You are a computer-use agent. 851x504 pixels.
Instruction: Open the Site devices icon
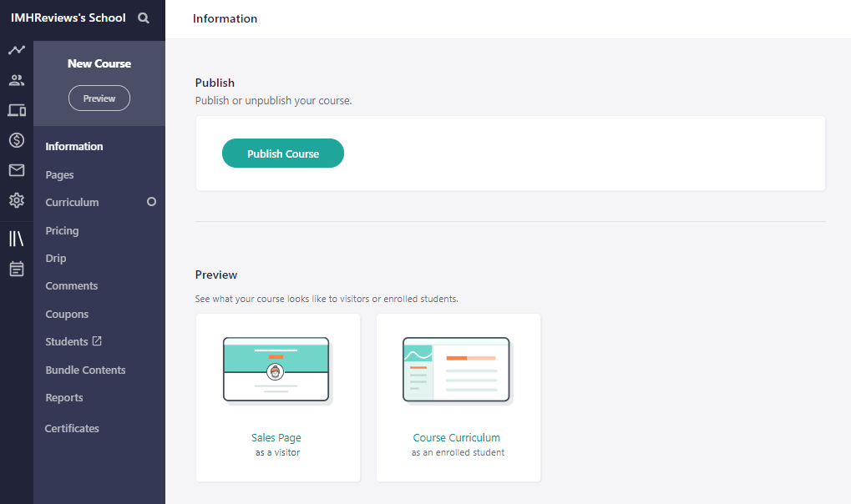(17, 111)
